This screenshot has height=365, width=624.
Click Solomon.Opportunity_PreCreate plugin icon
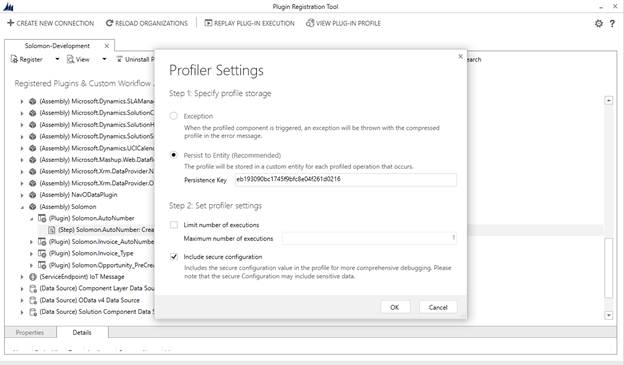tap(42, 265)
